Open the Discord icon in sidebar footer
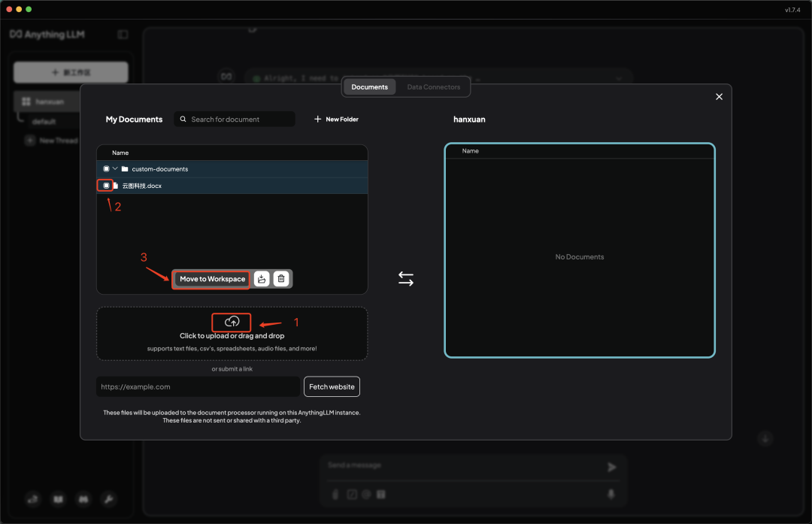Image resolution: width=812 pixels, height=524 pixels. coord(83,499)
